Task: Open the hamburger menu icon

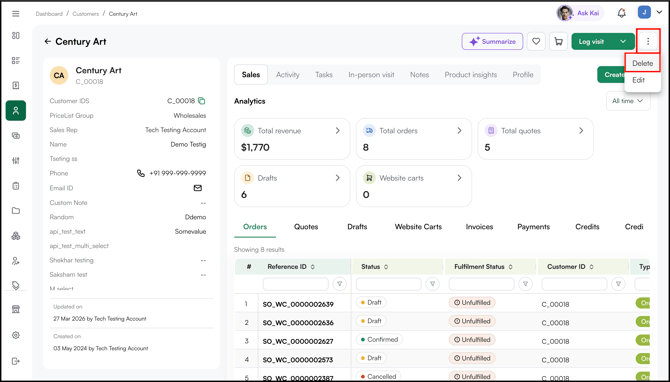Action: click(x=16, y=14)
